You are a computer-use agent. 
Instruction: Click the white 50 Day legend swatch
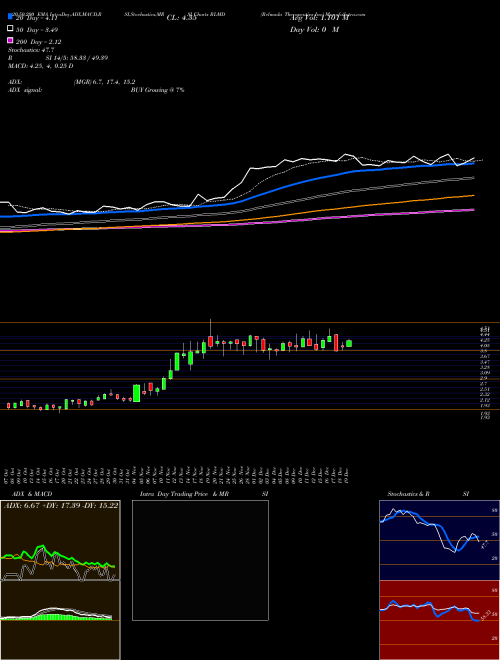[x=10, y=29]
